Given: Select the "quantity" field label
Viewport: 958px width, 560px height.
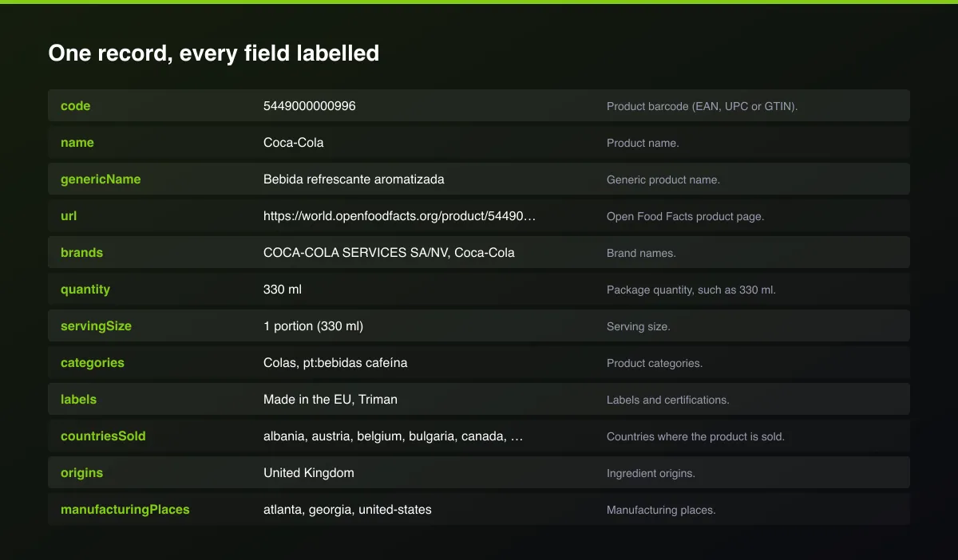Looking at the screenshot, I should pyautogui.click(x=85, y=290).
